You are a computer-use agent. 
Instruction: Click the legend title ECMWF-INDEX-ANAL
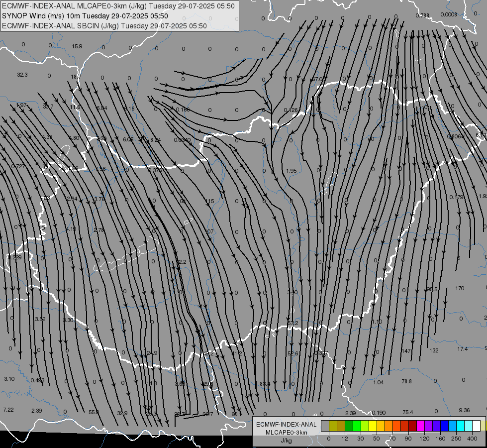click(x=287, y=425)
